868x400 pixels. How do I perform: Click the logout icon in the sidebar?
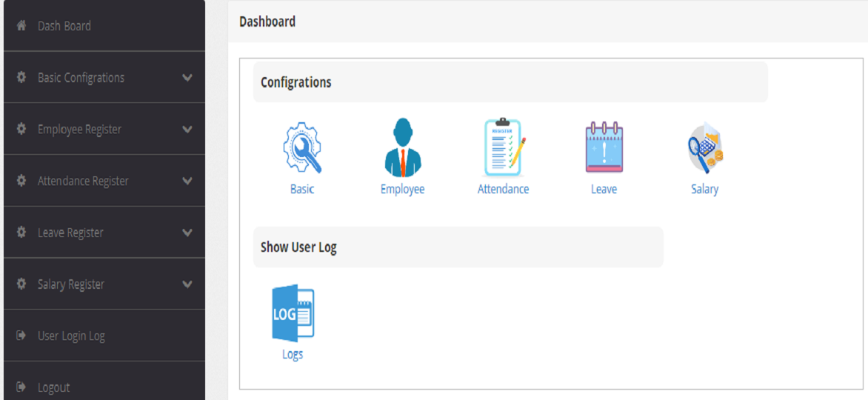(x=21, y=387)
